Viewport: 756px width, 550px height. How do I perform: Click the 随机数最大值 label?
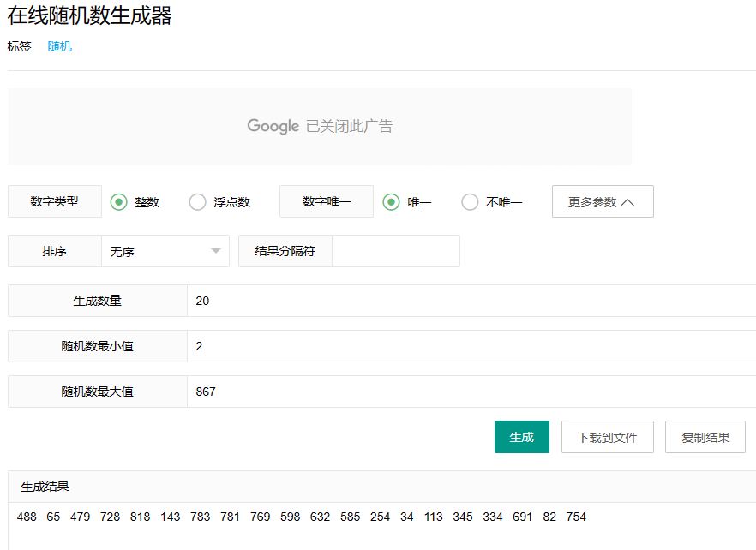click(98, 392)
